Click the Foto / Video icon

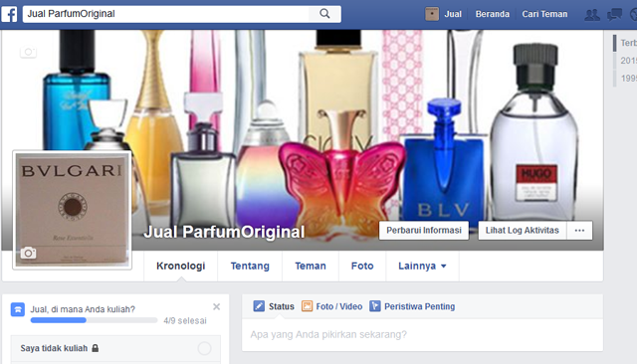point(307,306)
